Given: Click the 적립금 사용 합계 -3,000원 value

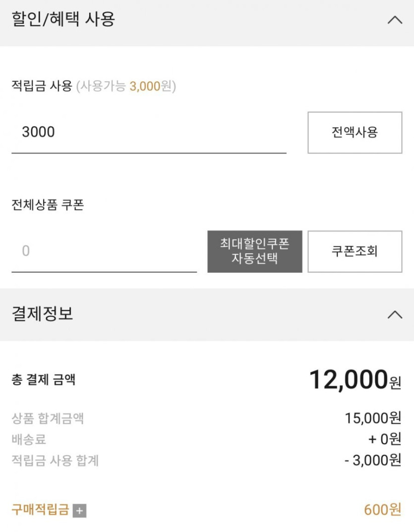Looking at the screenshot, I should pyautogui.click(x=373, y=461).
